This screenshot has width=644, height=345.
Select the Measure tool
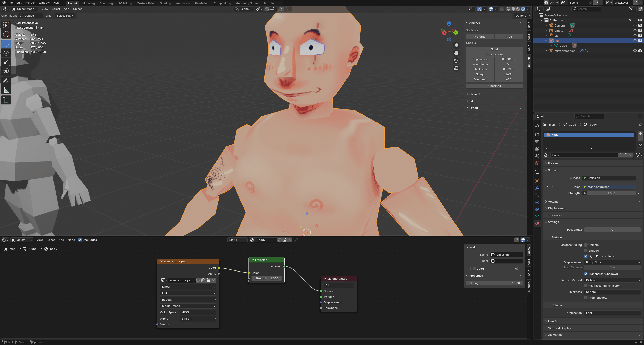click(6, 90)
